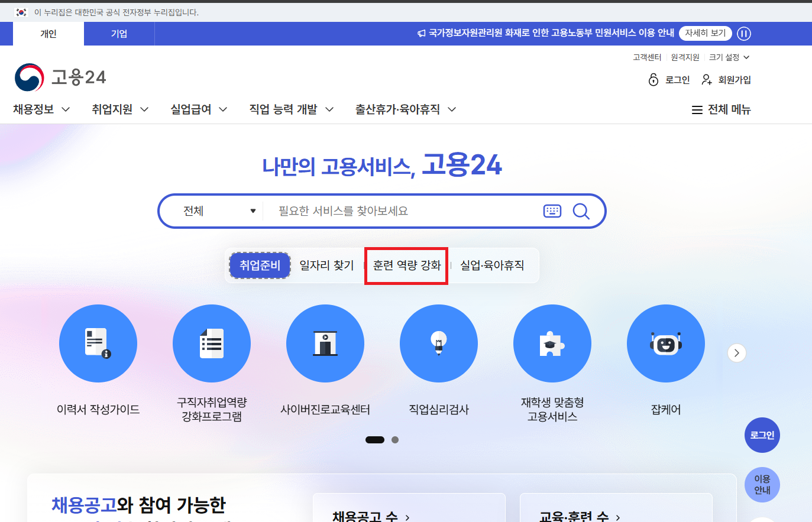This screenshot has width=812, height=522.
Task: Expand the 채용정보 navigation dropdown
Action: click(41, 109)
